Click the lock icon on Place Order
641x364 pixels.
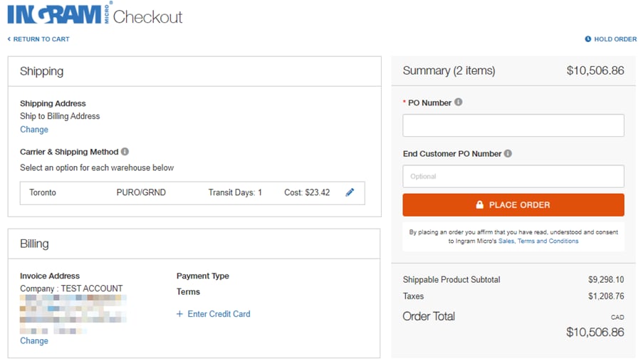click(480, 205)
